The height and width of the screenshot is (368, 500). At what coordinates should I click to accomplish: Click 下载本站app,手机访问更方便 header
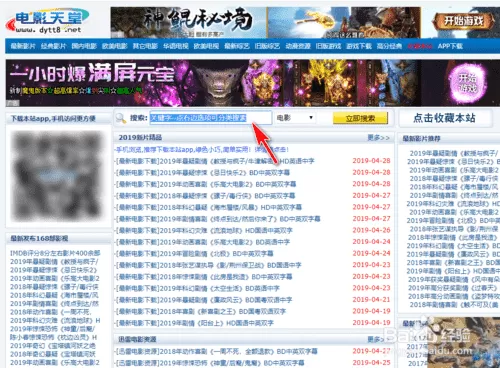[x=53, y=118]
